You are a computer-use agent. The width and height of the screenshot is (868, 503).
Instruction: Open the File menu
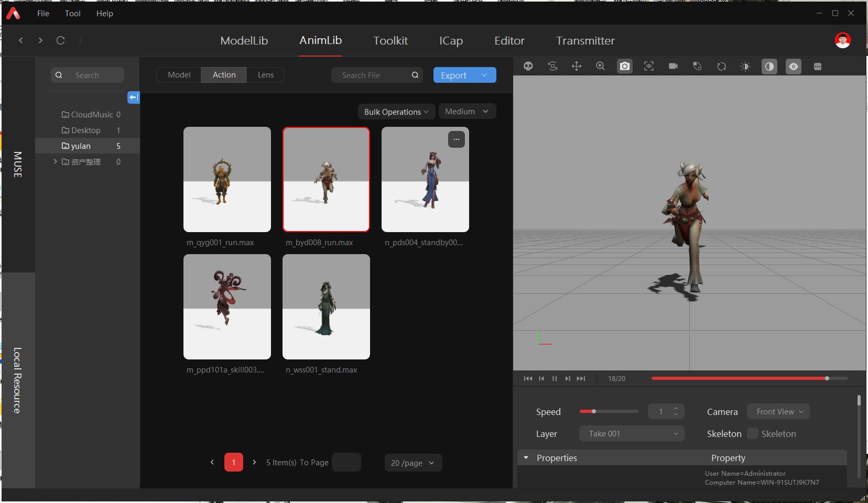click(x=43, y=13)
